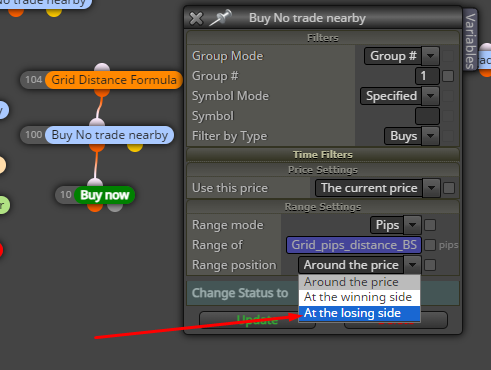Open the Range position dropdown arrow

(412, 265)
